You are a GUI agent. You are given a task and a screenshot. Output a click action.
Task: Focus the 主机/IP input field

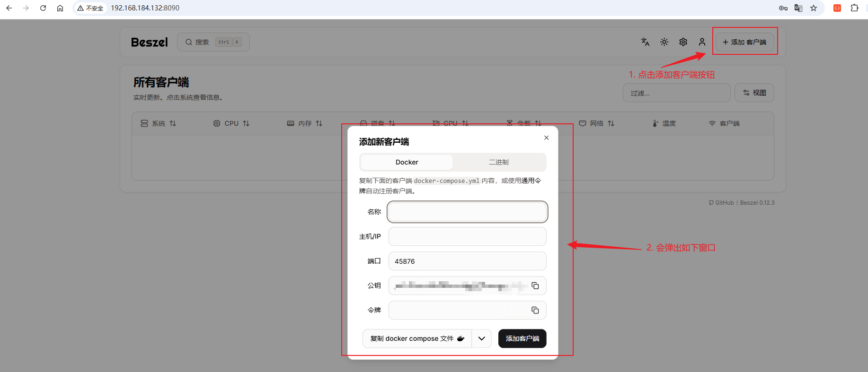[468, 236]
